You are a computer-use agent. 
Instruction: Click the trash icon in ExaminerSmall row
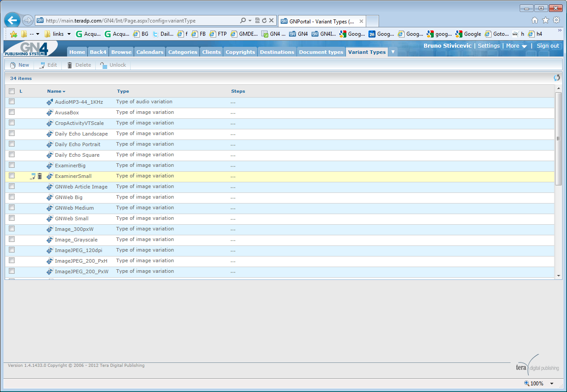coord(40,176)
